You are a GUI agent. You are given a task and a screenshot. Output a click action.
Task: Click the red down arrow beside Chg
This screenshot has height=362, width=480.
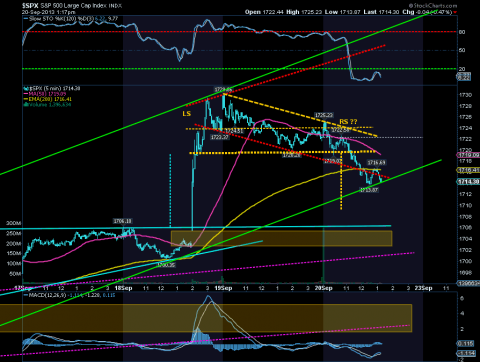pos(455,12)
